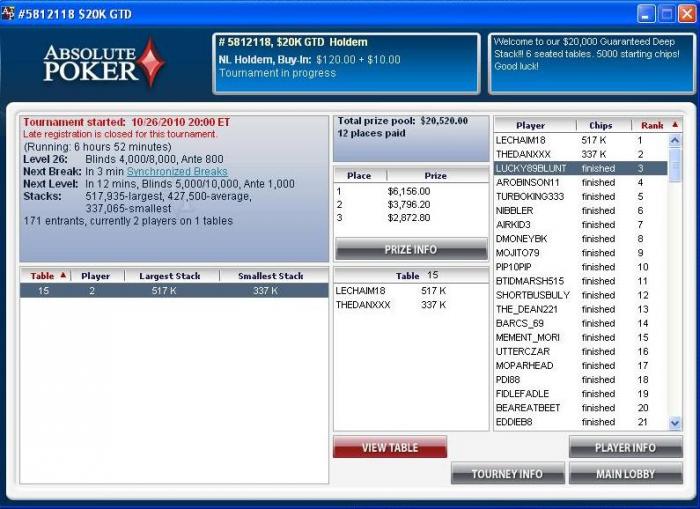Open PLAYER INFO
The height and width of the screenshot is (509, 700).
(x=625, y=447)
